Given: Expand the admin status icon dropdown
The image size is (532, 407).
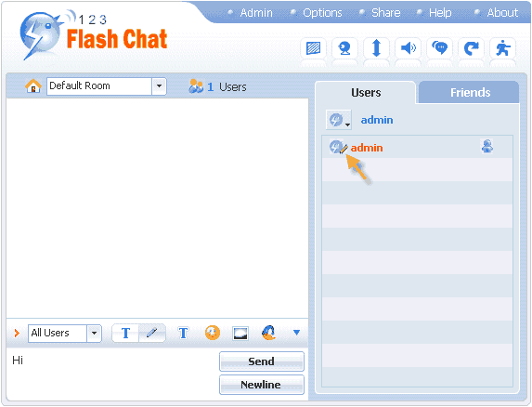Looking at the screenshot, I should point(339,120).
